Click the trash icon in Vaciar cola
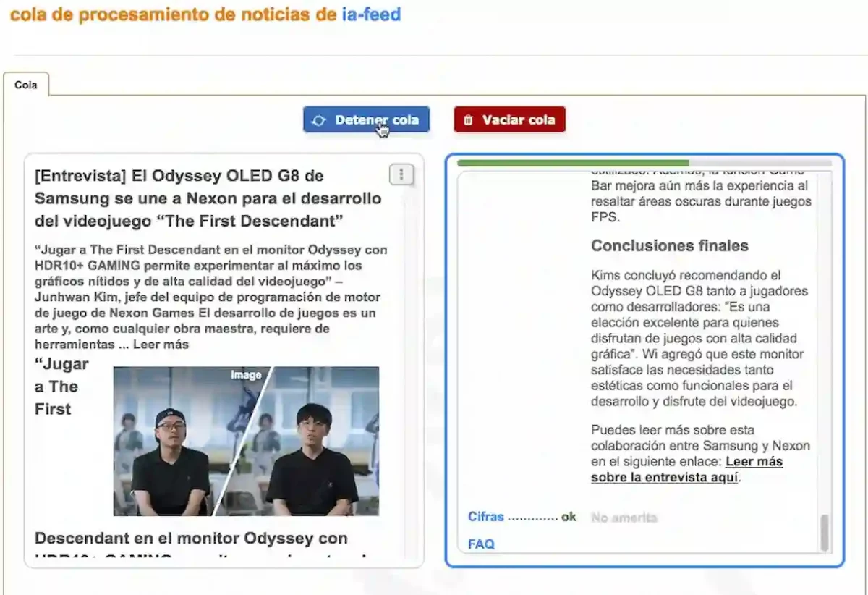Image resolution: width=868 pixels, height=595 pixels. click(468, 120)
